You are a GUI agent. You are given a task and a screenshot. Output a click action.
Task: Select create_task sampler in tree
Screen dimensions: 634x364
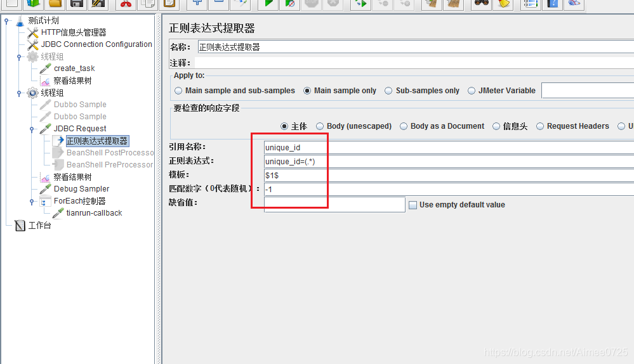74,68
